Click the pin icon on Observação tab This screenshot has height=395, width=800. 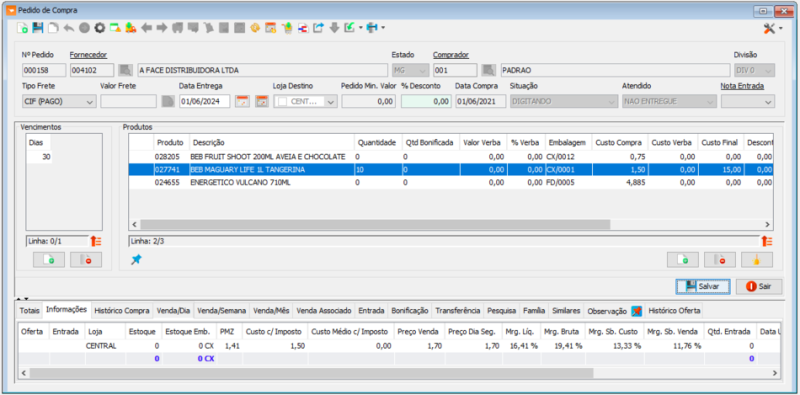tap(636, 311)
